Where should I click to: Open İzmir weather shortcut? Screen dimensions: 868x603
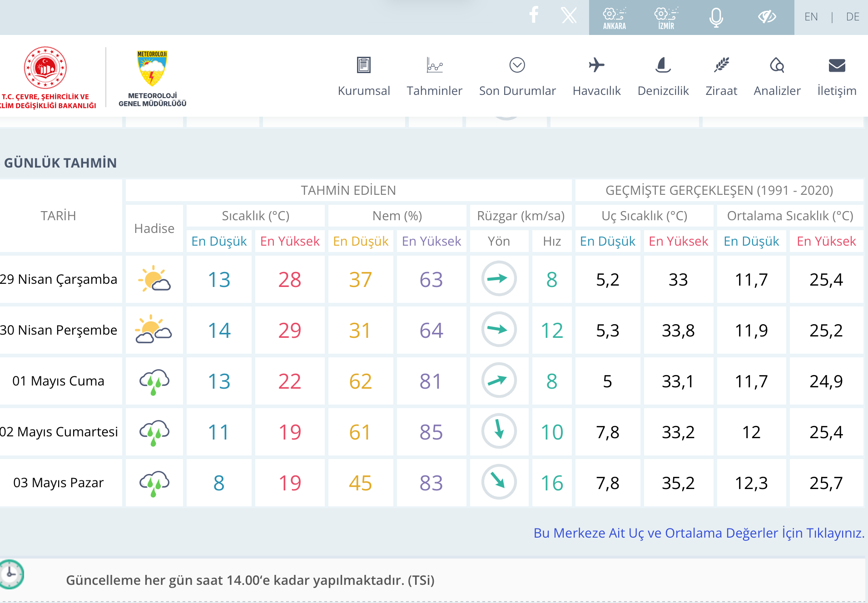click(x=666, y=17)
